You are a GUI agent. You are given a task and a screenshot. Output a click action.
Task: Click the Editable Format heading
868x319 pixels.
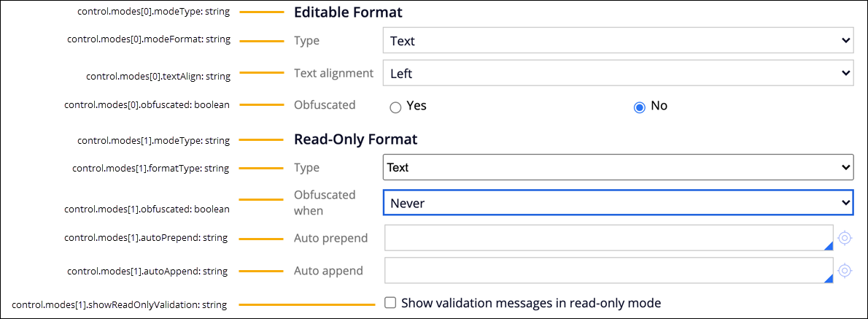(x=348, y=12)
